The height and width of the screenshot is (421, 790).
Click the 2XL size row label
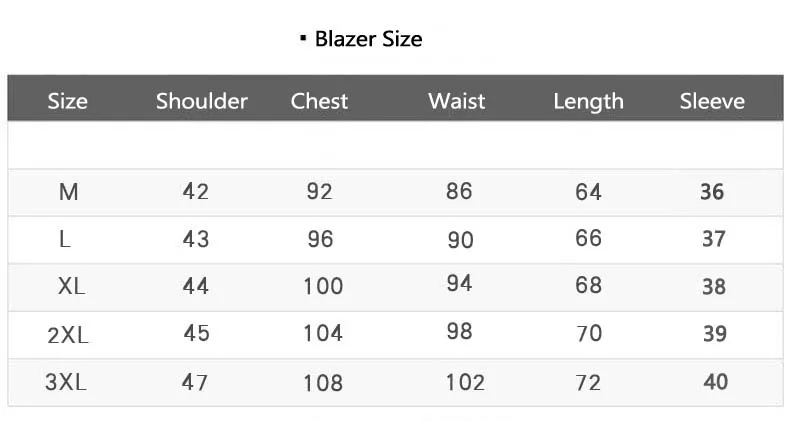(68, 335)
